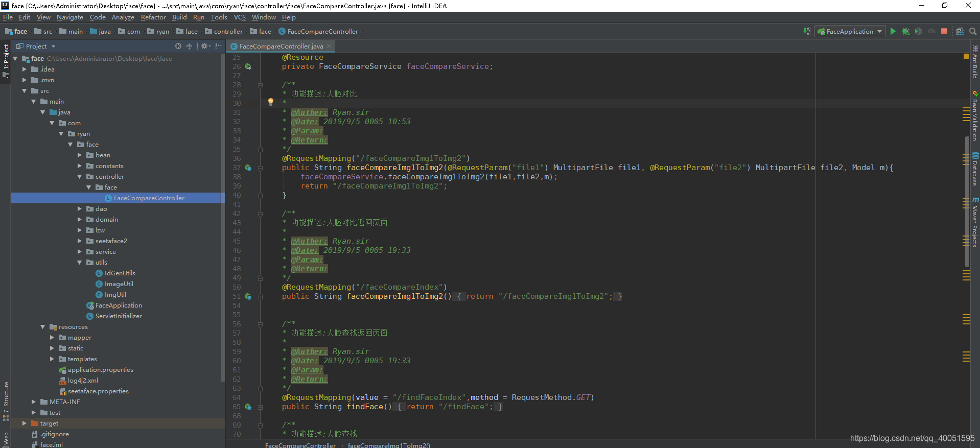Image resolution: width=980 pixels, height=448 pixels.
Task: Click gutter request mapping icon on line 37
Action: click(x=248, y=168)
